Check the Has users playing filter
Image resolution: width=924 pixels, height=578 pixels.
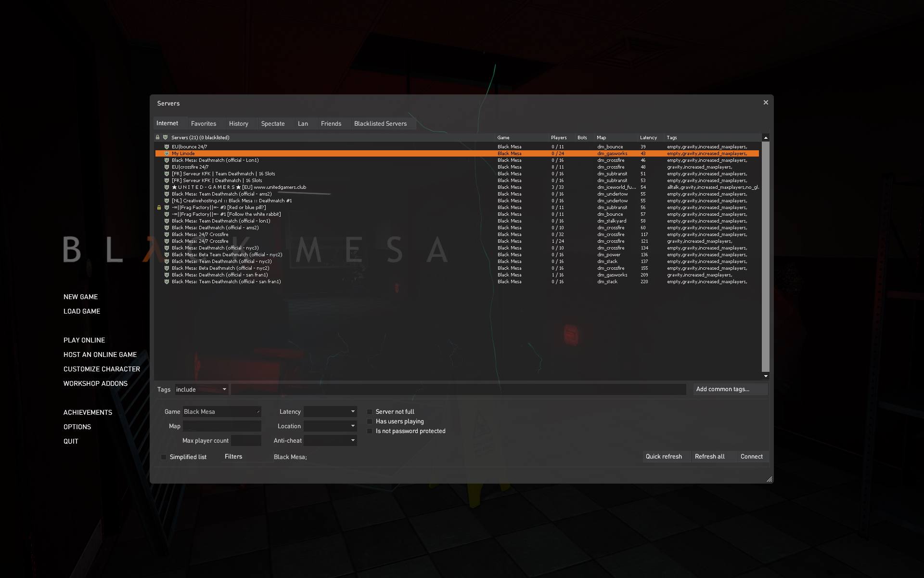[370, 421]
